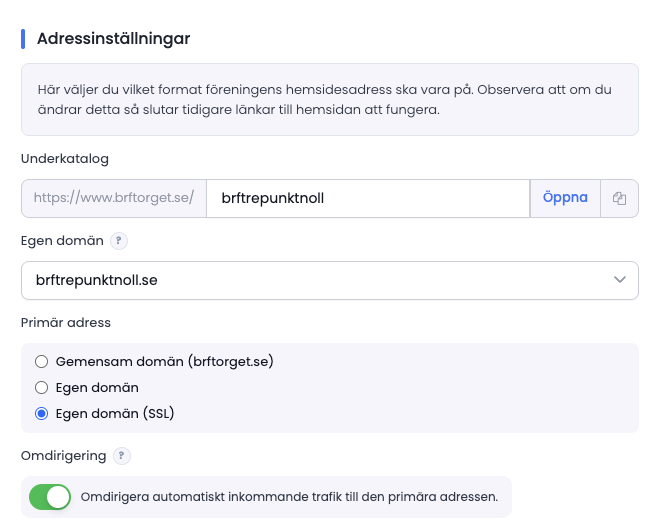Click the https://www.brftorget.se/ address prefix

pyautogui.click(x=114, y=198)
